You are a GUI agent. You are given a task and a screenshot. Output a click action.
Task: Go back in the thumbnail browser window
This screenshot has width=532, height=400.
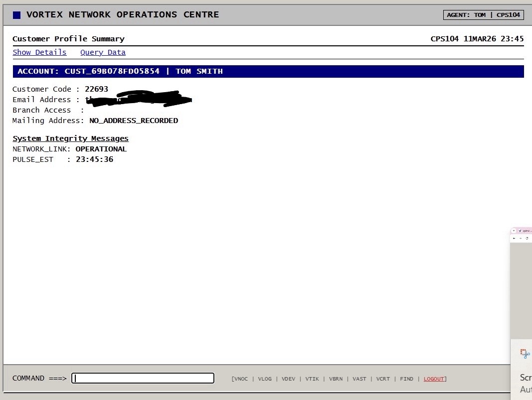[x=514, y=238]
